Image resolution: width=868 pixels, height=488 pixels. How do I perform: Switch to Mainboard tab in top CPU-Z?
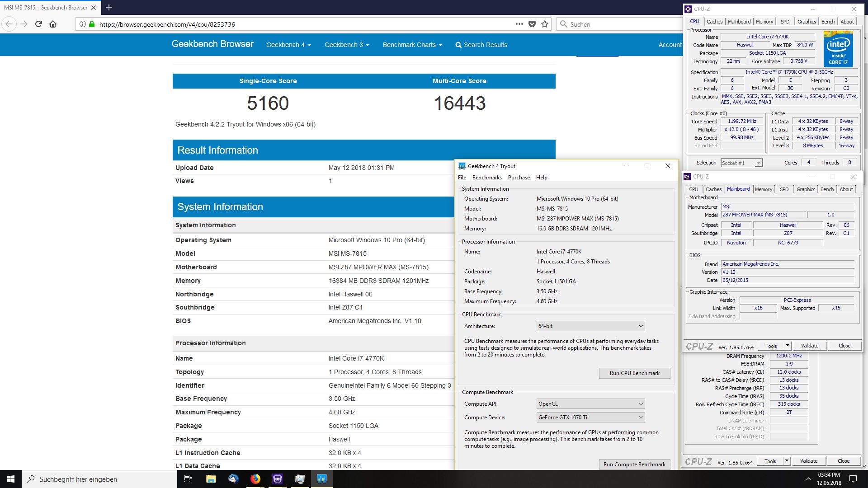click(739, 22)
